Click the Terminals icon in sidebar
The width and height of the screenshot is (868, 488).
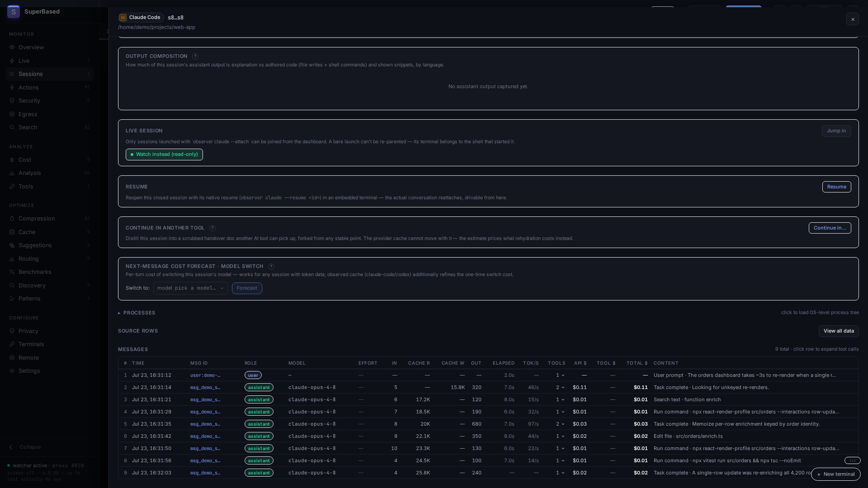coord(12,344)
